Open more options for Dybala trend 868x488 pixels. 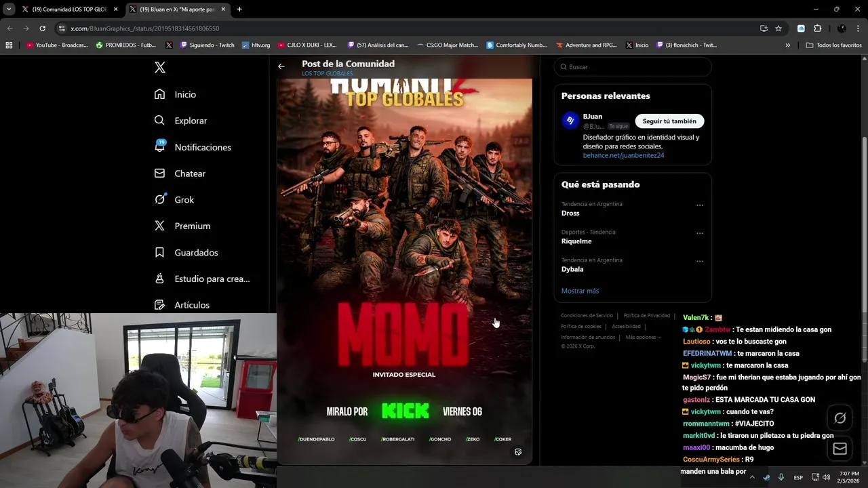pos(700,262)
